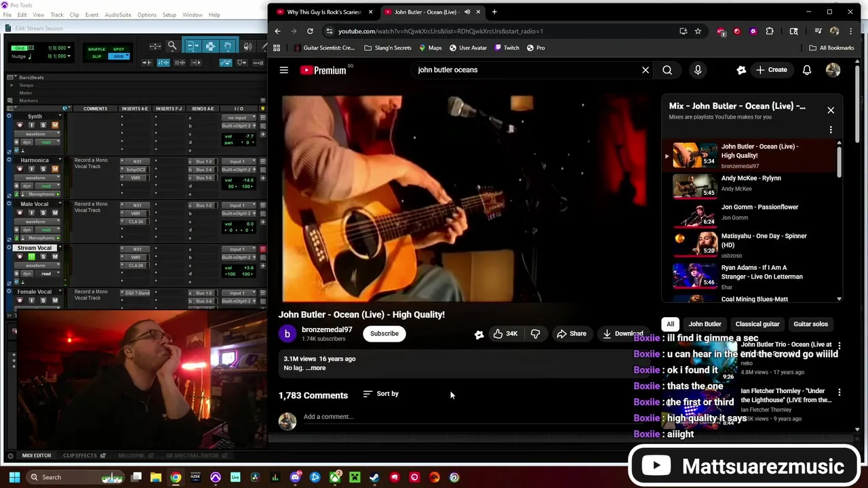Open Steam from the taskbar
Viewport: 868px width, 488px height.
[374, 477]
